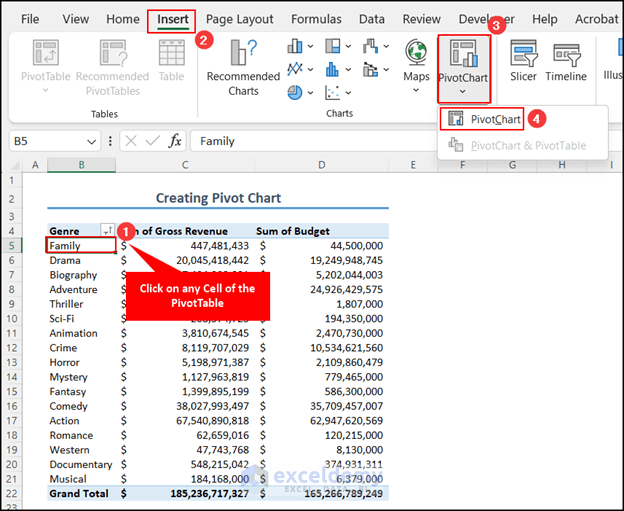Insert column or bar chart icon

pos(295,46)
